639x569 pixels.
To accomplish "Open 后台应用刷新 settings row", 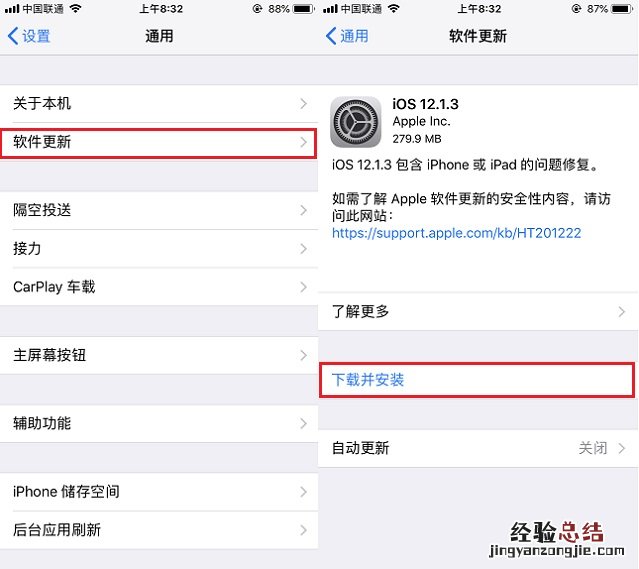I will click(x=159, y=530).
